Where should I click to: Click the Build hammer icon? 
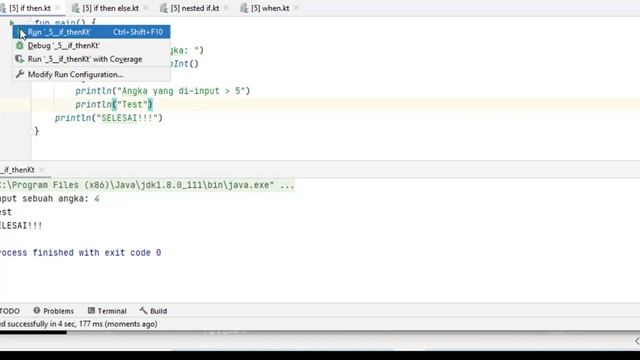[x=143, y=311]
